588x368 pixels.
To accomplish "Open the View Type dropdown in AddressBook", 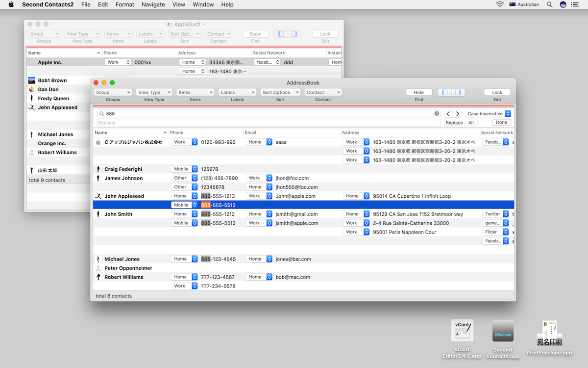I will tap(154, 92).
